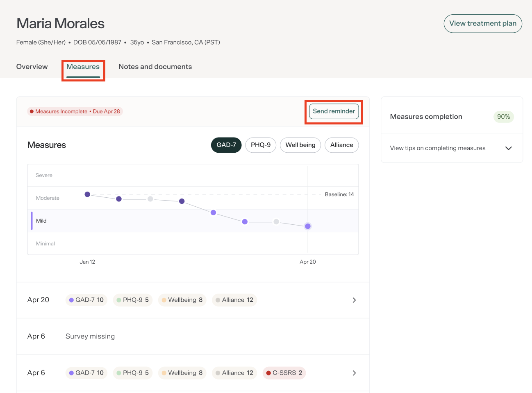Click Alliance 12 badge in the Apr 20 row
The height and width of the screenshot is (393, 532).
pos(234,300)
